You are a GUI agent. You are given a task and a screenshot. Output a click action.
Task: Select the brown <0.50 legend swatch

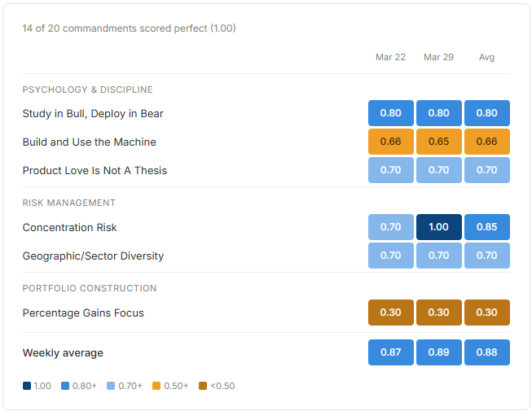click(204, 386)
